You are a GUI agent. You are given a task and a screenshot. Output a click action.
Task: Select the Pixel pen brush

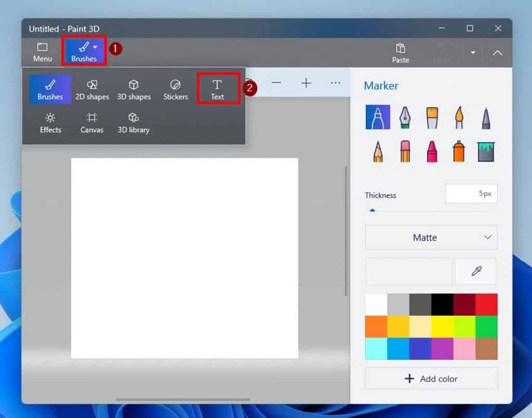click(486, 118)
